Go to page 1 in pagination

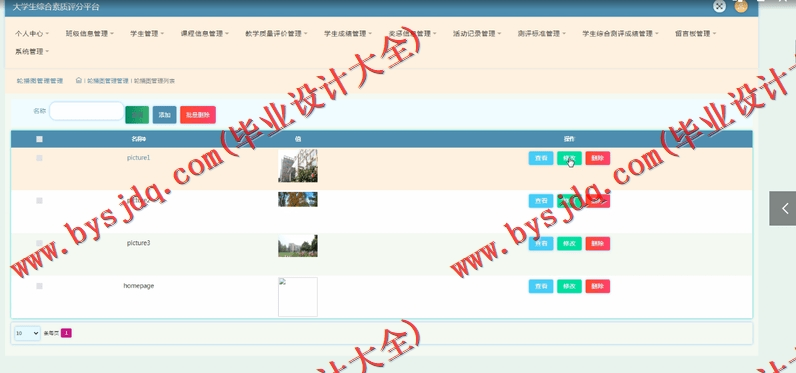point(66,333)
